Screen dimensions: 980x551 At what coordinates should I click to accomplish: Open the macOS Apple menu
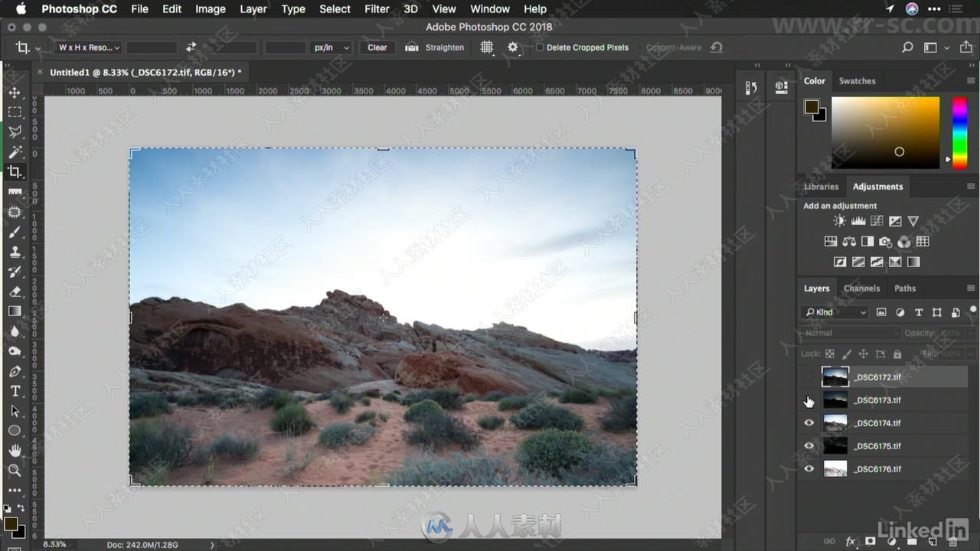(x=21, y=9)
